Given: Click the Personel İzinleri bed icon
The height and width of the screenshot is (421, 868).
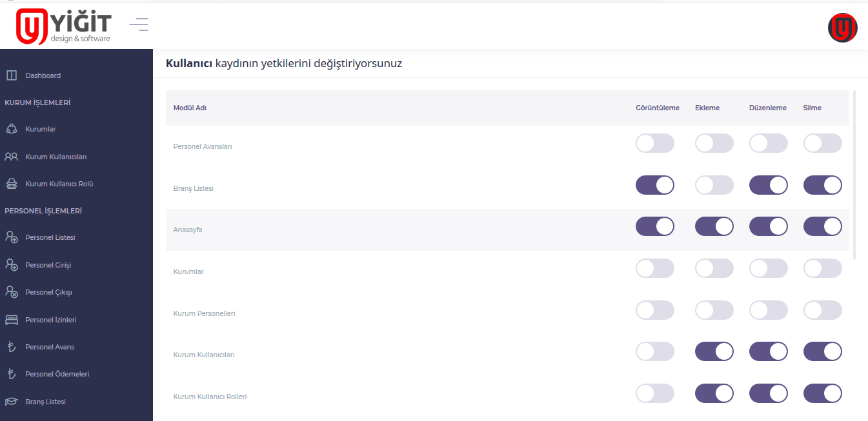Looking at the screenshot, I should 11,320.
